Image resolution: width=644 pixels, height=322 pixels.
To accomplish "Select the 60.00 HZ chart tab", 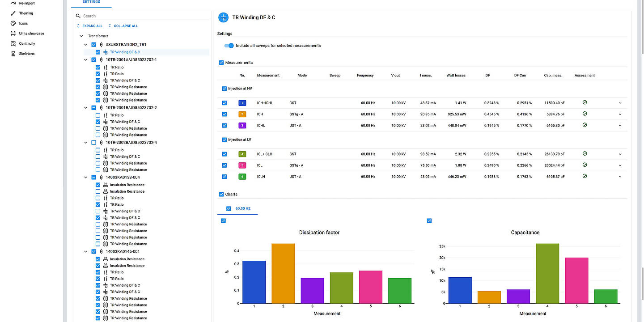I will 242,208.
